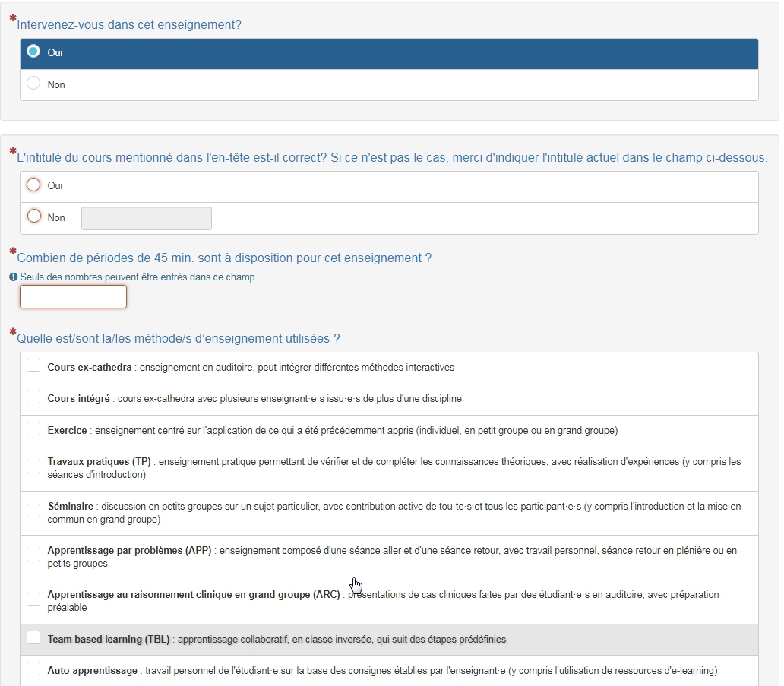
Task: Tick the Exercice teaching method checkbox
Action: coord(33,429)
